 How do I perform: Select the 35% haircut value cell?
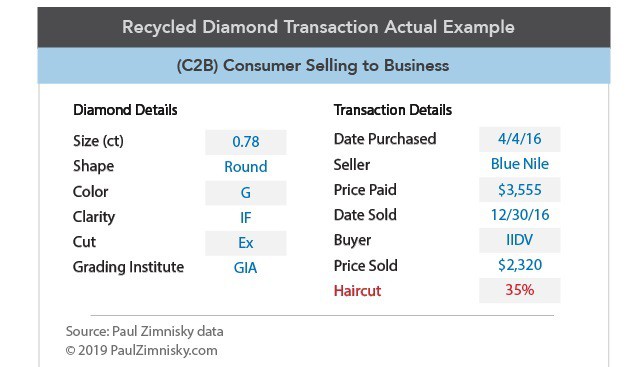click(520, 290)
